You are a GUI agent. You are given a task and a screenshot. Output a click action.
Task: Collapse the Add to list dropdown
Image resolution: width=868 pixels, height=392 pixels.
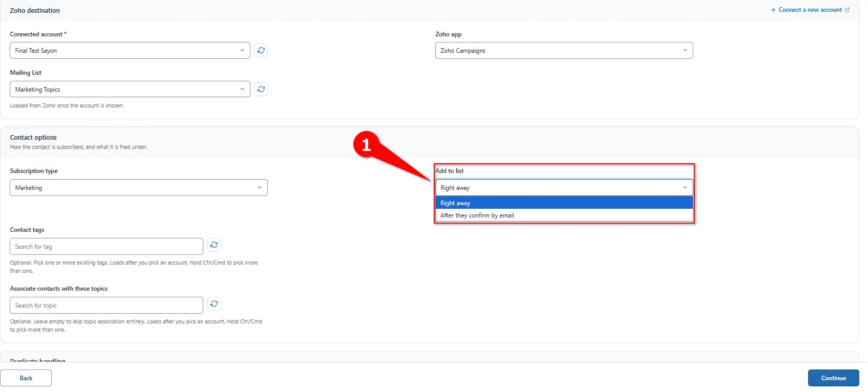coord(564,188)
